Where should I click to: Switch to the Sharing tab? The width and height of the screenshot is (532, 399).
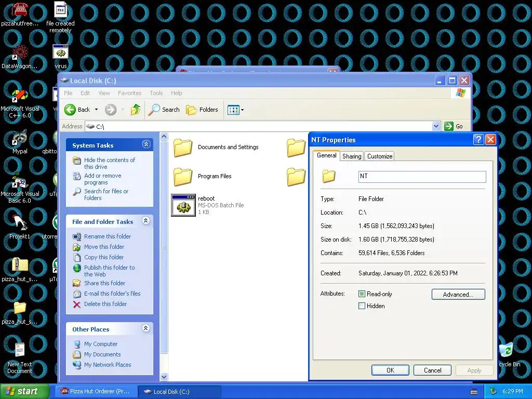click(352, 156)
